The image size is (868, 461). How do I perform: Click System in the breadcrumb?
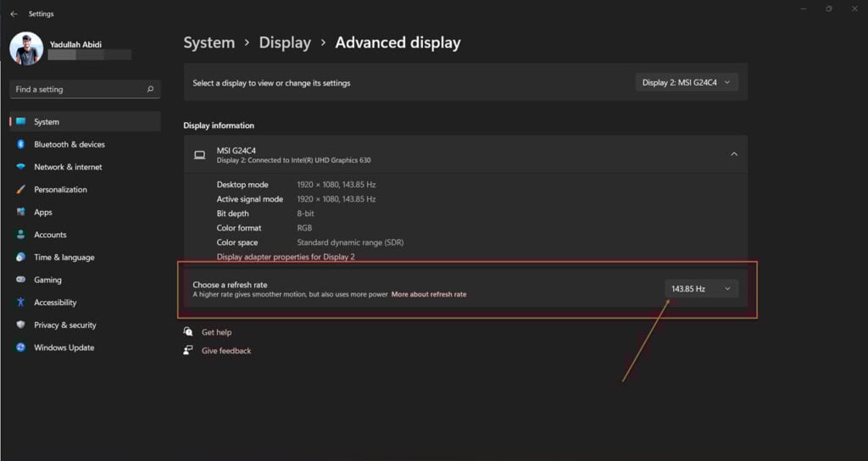209,42
